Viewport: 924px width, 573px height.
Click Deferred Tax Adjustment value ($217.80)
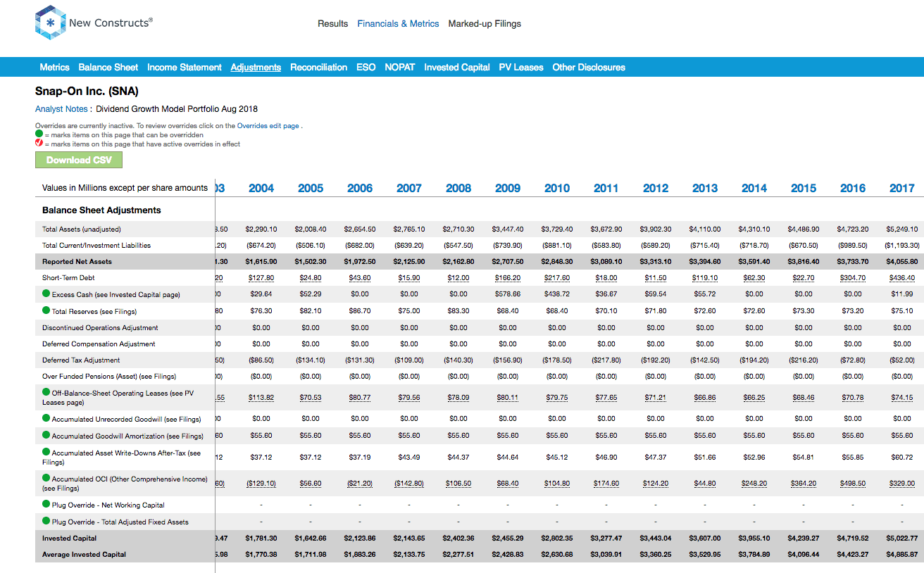(606, 360)
